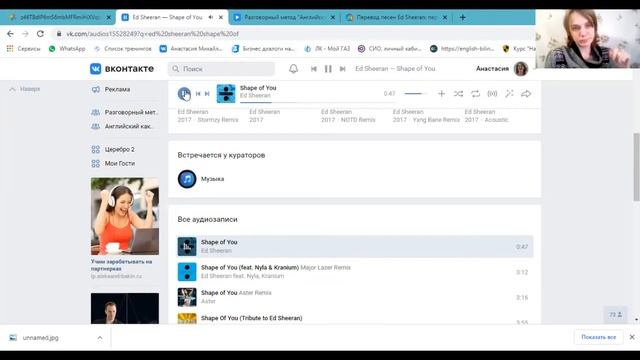The width and height of the screenshot is (640, 360).
Task: Open the Сервисы apps bookmark
Action: [24, 49]
